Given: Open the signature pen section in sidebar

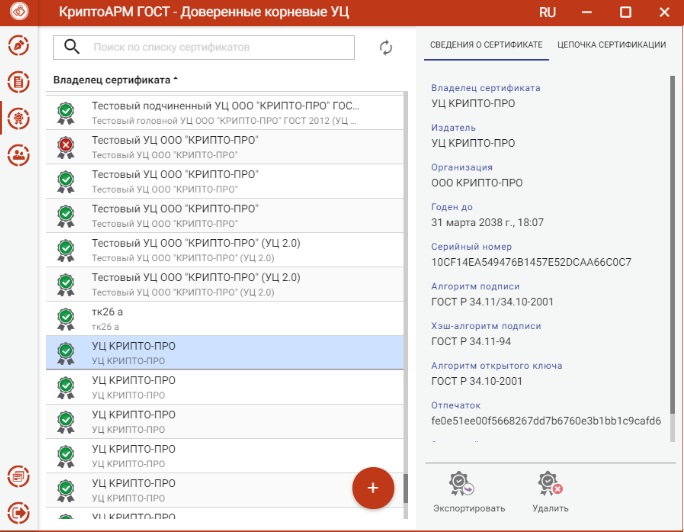Looking at the screenshot, I should [18, 45].
